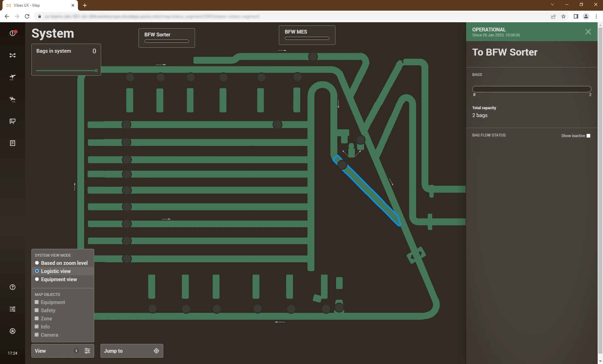Open the departures plane sidebar icon
Image resolution: width=603 pixels, height=364 pixels.
(x=13, y=77)
